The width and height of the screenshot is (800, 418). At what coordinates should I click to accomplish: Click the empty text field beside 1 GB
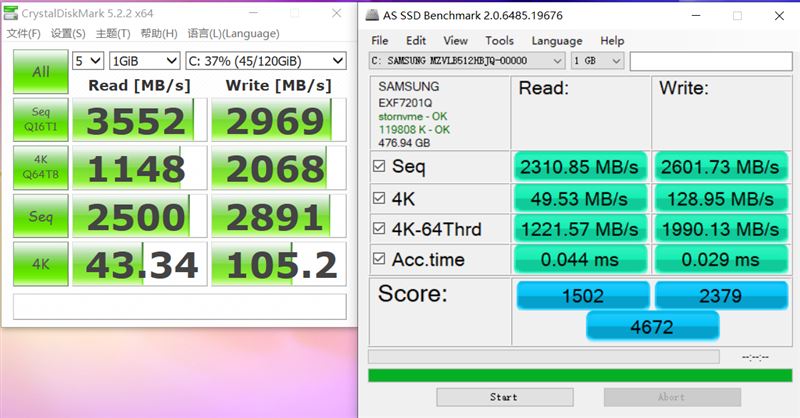(x=711, y=61)
